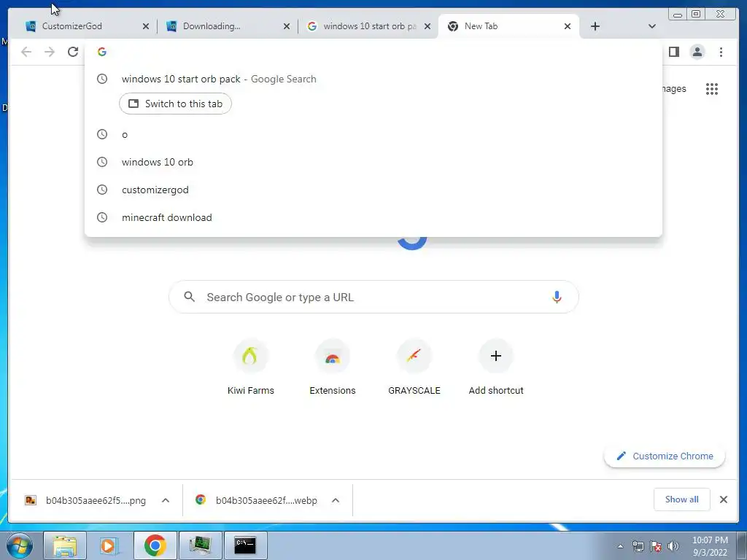Click Switch to this tab button
The width and height of the screenshot is (747, 560).
pos(175,104)
